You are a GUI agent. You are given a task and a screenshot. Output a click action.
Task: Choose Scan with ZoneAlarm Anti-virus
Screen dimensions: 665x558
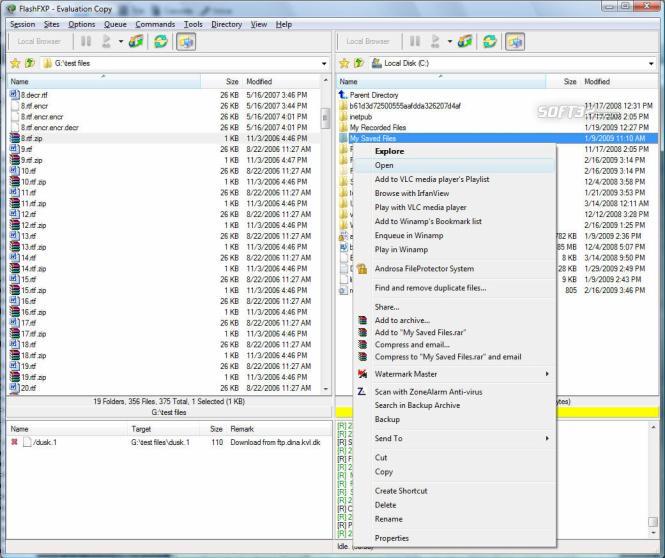point(454,391)
